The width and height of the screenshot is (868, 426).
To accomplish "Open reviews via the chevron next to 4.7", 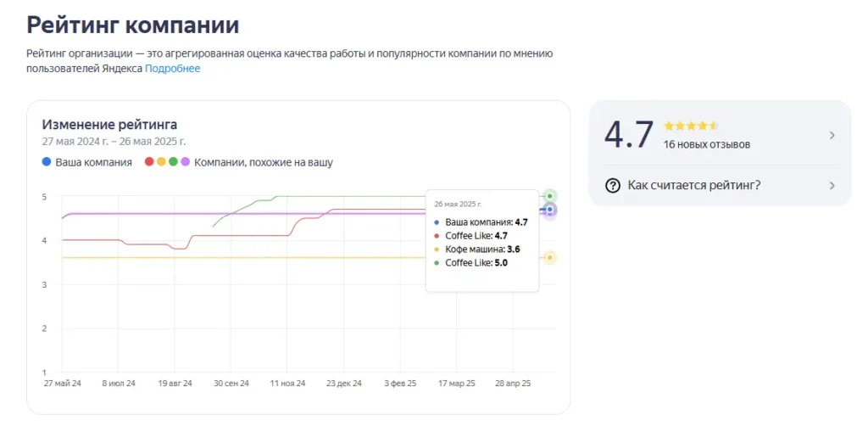I will [832, 136].
